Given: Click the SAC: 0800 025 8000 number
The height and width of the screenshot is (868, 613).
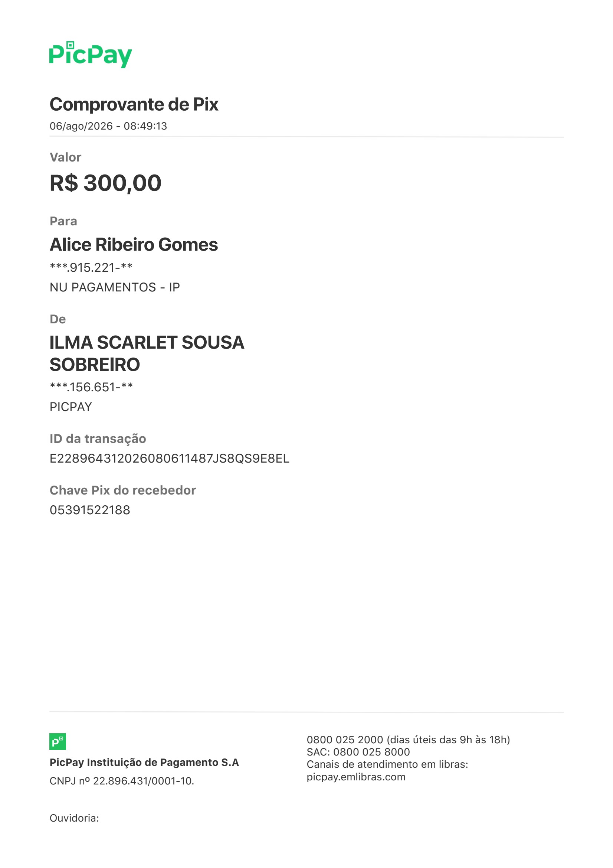Looking at the screenshot, I should (x=358, y=752).
